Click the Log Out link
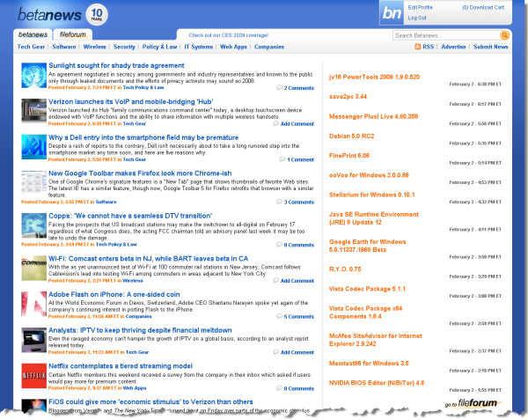Screen dimensions: 528x420 (x=417, y=18)
